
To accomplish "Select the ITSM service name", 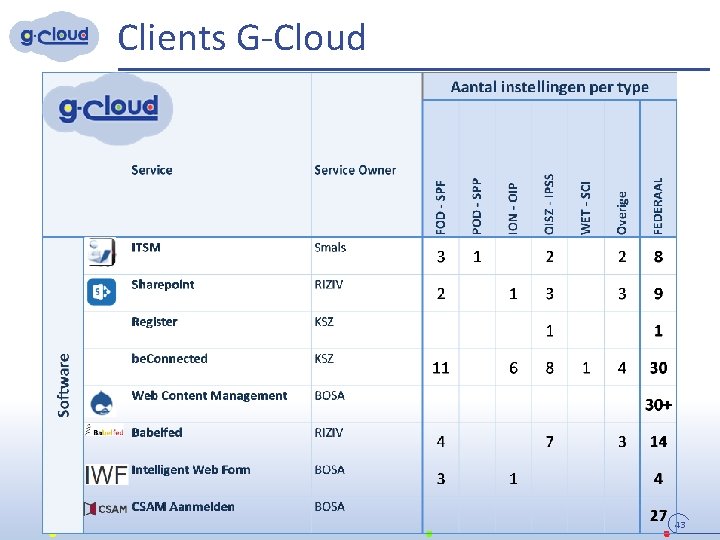I will click(x=146, y=248).
